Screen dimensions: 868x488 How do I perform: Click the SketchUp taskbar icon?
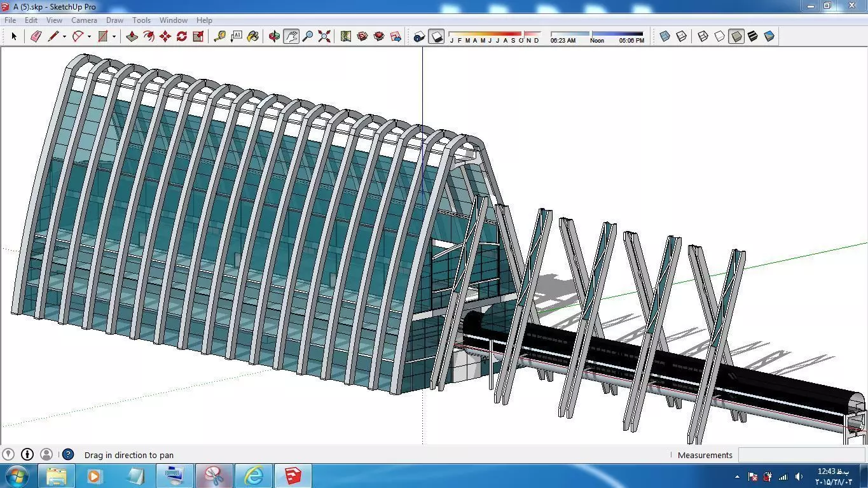pyautogui.click(x=293, y=476)
